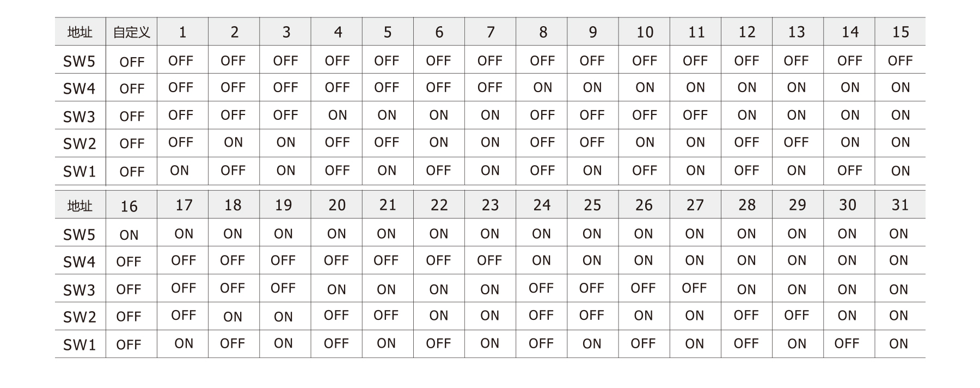
Task: Select address 8 header cell
Action: coord(543,32)
